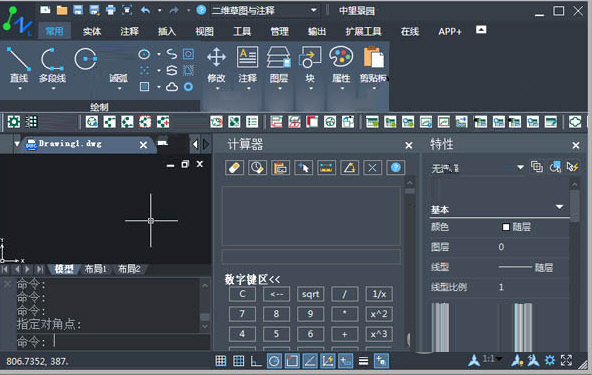Switch to the 视图 ribbon tab
592x375 pixels.
point(204,31)
